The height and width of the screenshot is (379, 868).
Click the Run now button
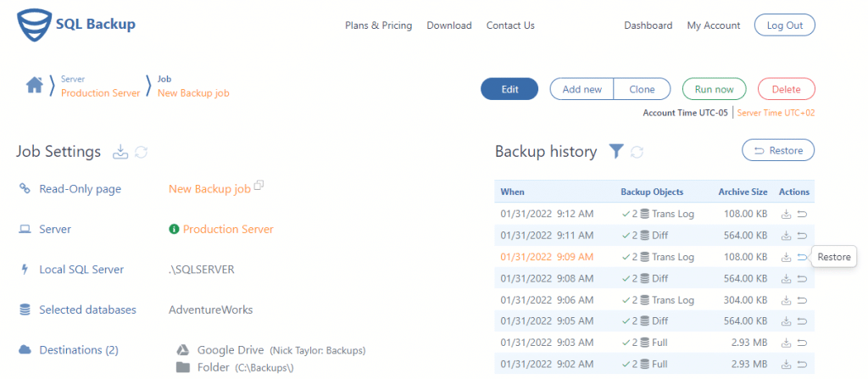click(x=714, y=89)
